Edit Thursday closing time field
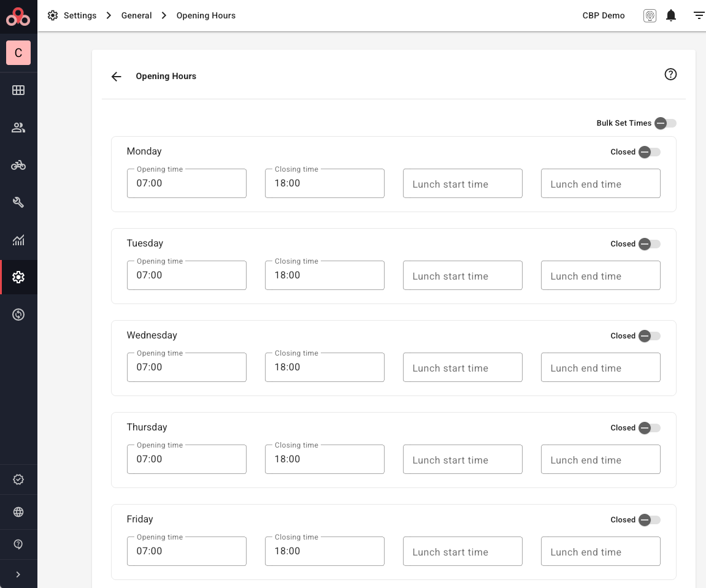Viewport: 706px width, 588px height. click(x=324, y=459)
